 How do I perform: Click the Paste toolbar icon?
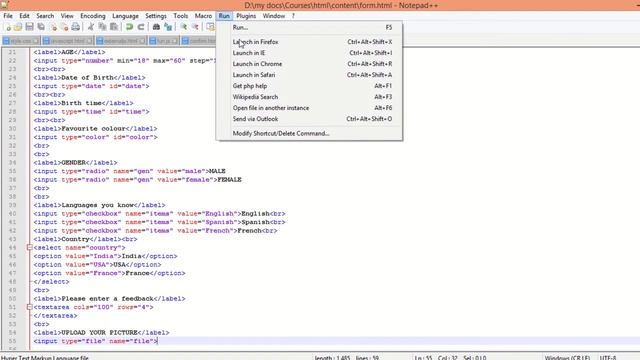(x=114, y=27)
